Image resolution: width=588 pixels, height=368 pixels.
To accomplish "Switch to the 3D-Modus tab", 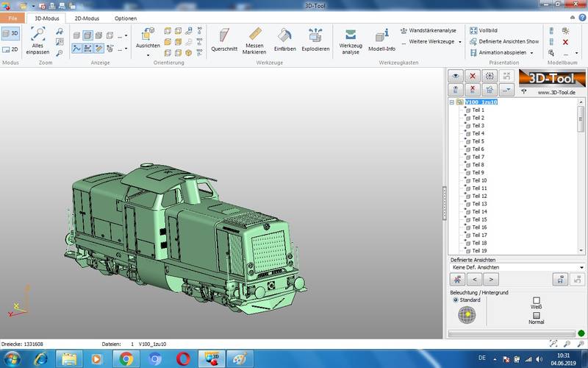I will pyautogui.click(x=47, y=18).
